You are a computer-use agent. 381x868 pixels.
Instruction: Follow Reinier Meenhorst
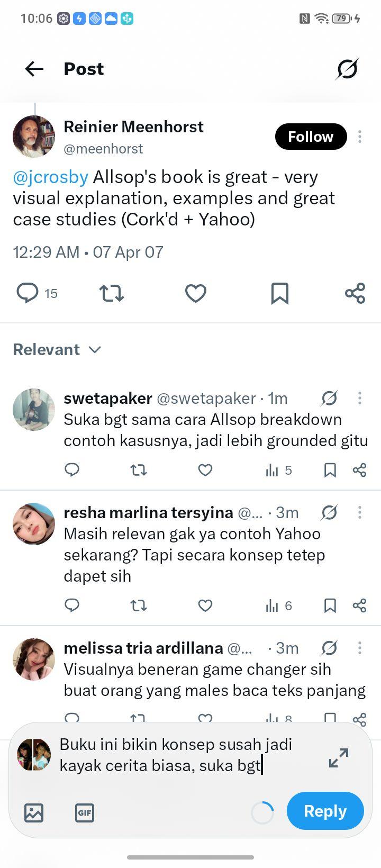click(x=311, y=137)
